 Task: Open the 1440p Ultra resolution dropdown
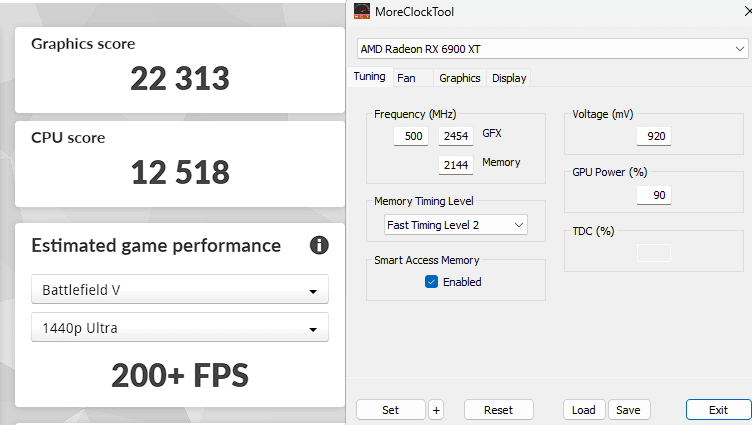(180, 328)
